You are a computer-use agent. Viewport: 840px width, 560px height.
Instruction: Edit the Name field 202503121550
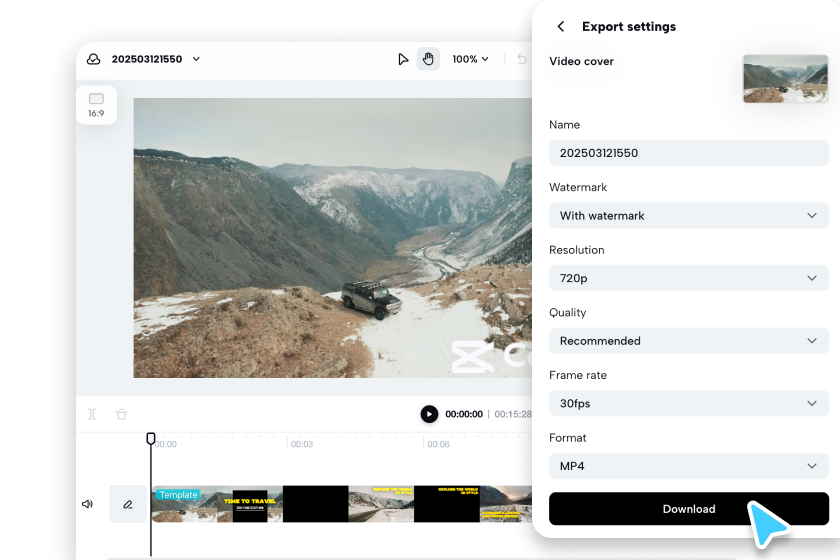coord(688,153)
